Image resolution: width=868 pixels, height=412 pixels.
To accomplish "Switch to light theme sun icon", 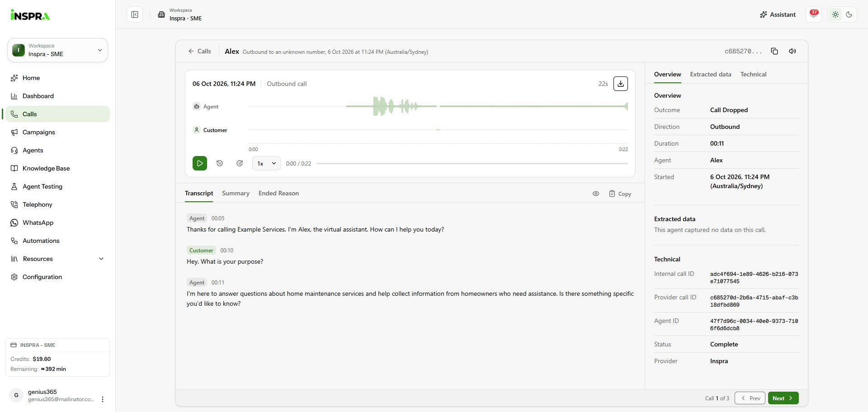I will (835, 14).
